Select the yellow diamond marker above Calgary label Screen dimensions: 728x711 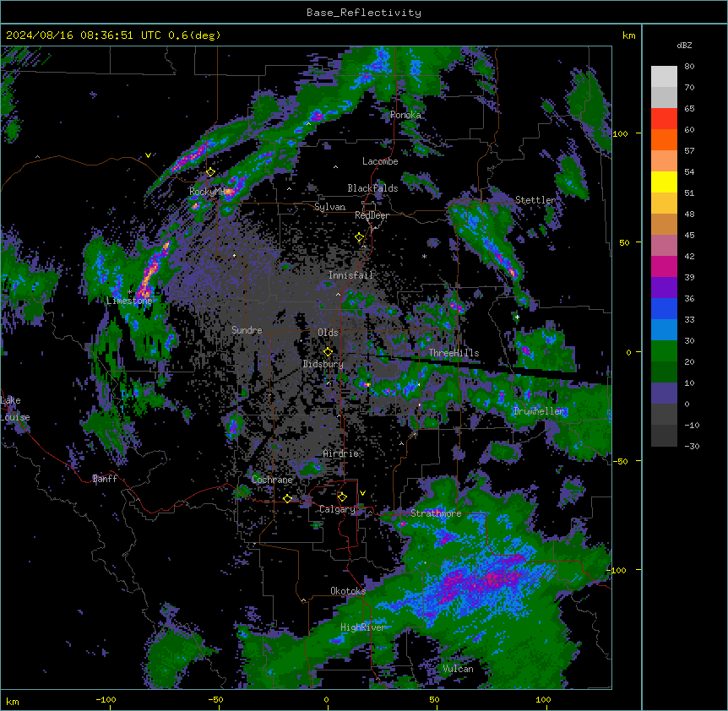click(x=342, y=497)
